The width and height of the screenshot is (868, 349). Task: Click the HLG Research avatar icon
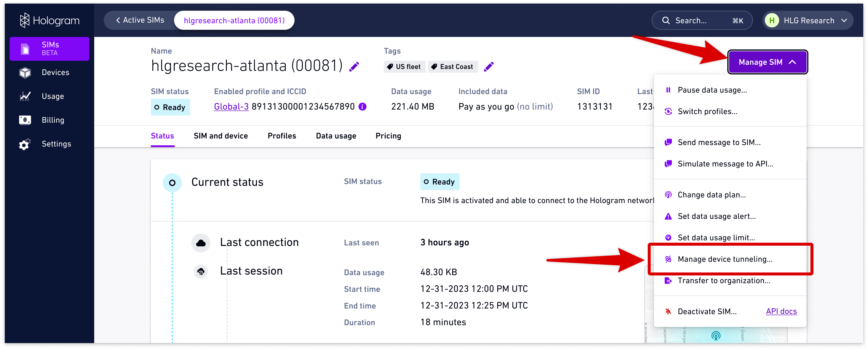(x=772, y=21)
